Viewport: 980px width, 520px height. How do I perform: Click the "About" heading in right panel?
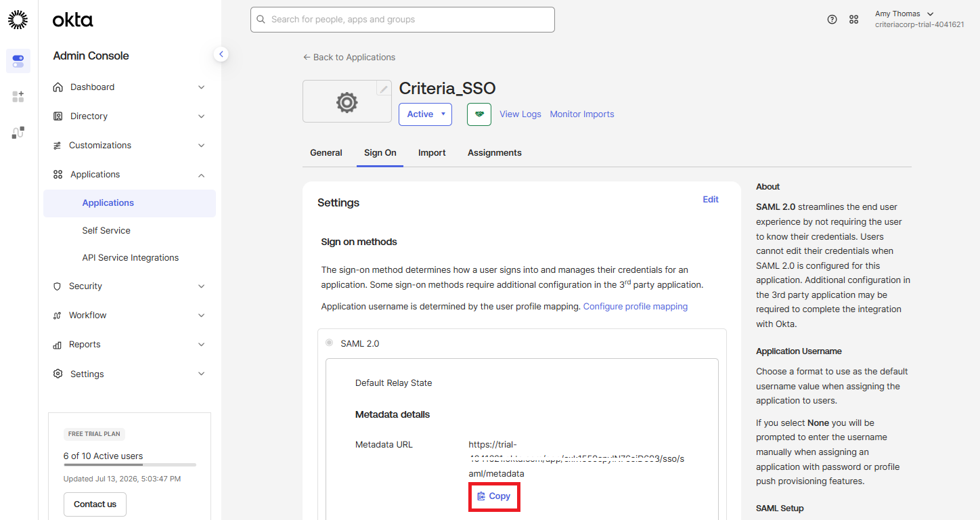pyautogui.click(x=768, y=187)
